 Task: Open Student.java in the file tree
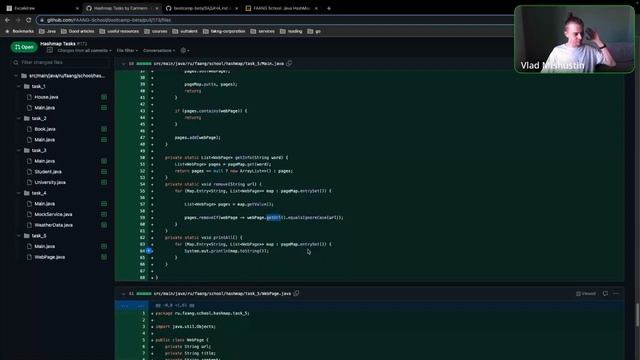click(x=48, y=172)
